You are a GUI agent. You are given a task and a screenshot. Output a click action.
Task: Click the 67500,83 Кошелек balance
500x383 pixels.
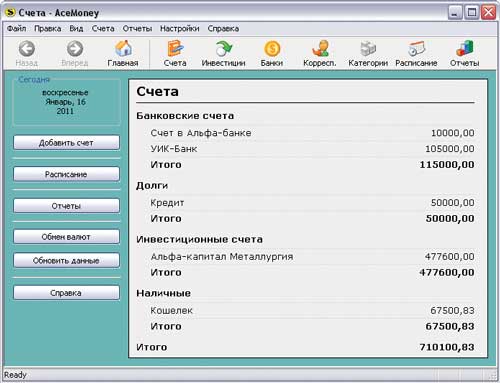pos(452,311)
